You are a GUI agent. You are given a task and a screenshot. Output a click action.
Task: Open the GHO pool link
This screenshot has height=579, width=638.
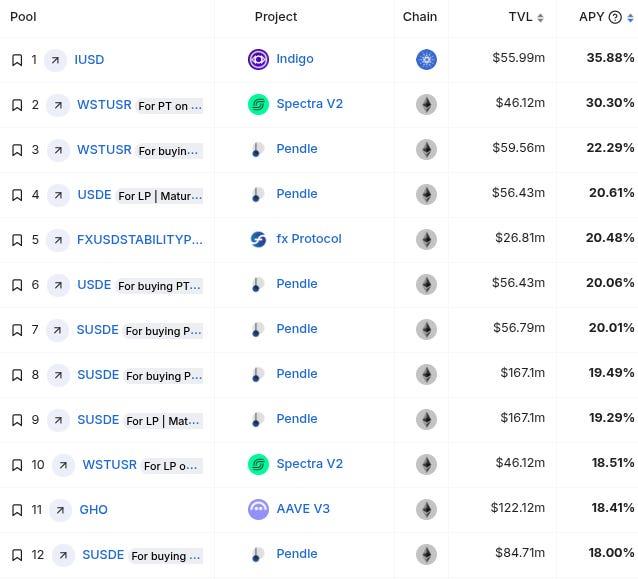click(94, 510)
